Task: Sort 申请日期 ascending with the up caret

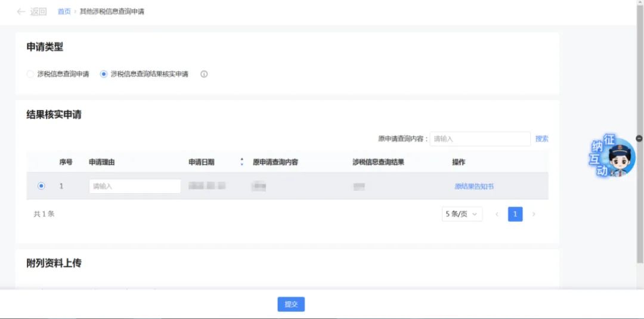Action: click(241, 160)
